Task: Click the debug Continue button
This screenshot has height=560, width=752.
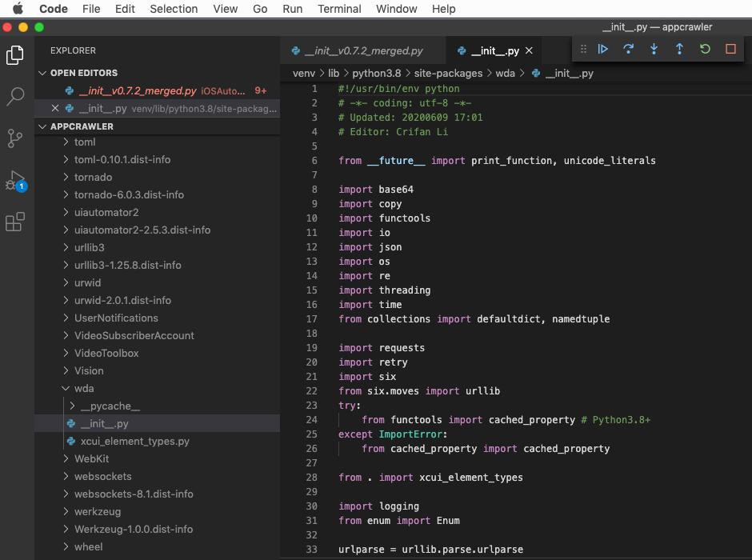Action: 603,49
